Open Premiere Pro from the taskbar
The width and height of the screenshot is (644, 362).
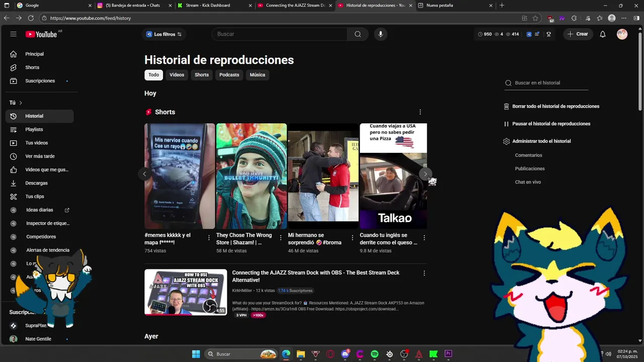pos(448,354)
